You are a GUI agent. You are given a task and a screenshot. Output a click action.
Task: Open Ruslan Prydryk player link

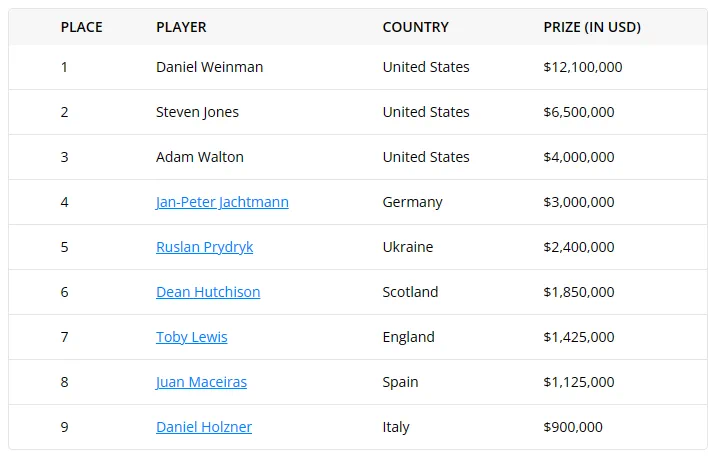click(204, 247)
